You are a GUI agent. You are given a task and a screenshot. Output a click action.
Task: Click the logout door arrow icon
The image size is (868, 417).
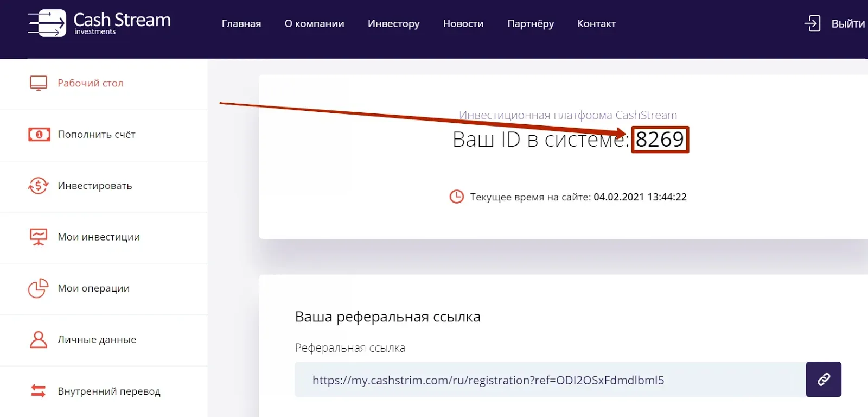tap(812, 23)
